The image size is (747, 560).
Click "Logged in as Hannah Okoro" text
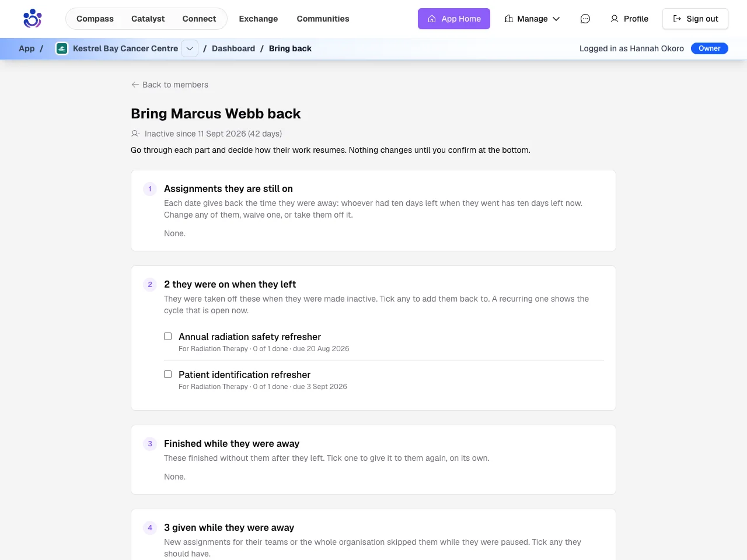coord(631,48)
